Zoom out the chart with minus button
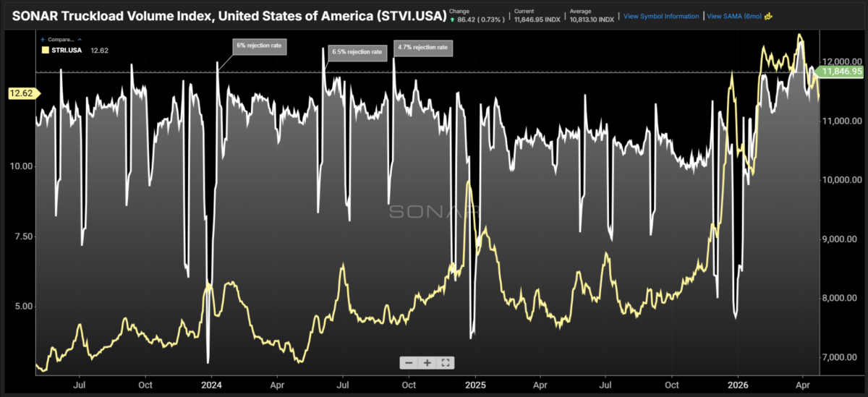Screen dimensions: 868x397 tap(409, 363)
